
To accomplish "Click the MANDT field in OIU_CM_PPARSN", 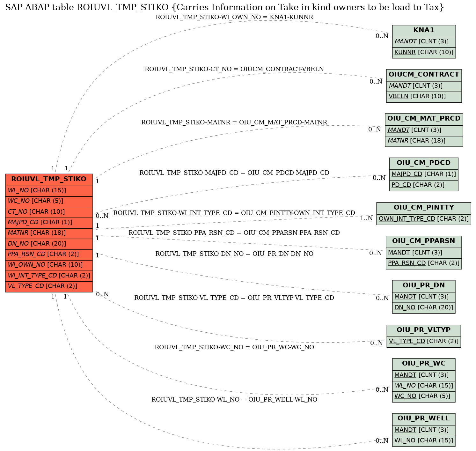I will point(424,253).
